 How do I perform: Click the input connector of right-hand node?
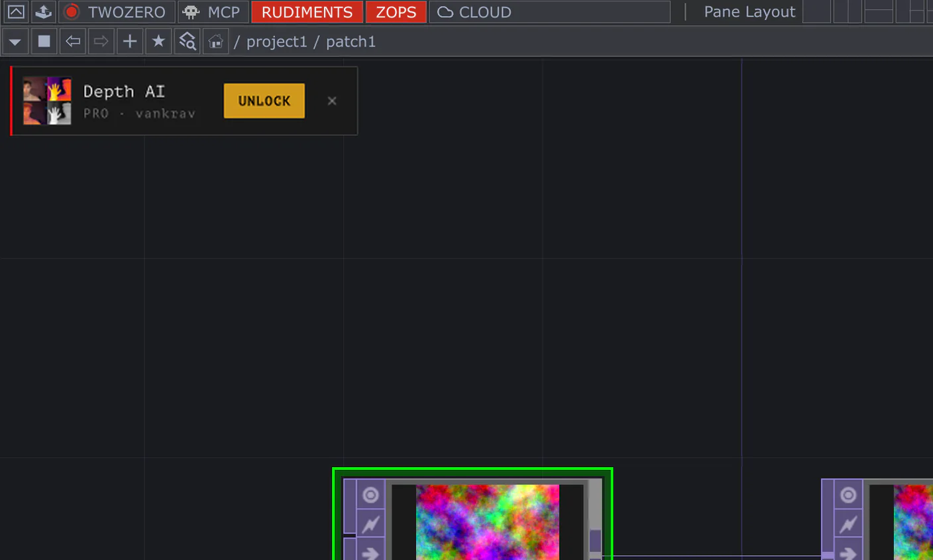(x=828, y=555)
